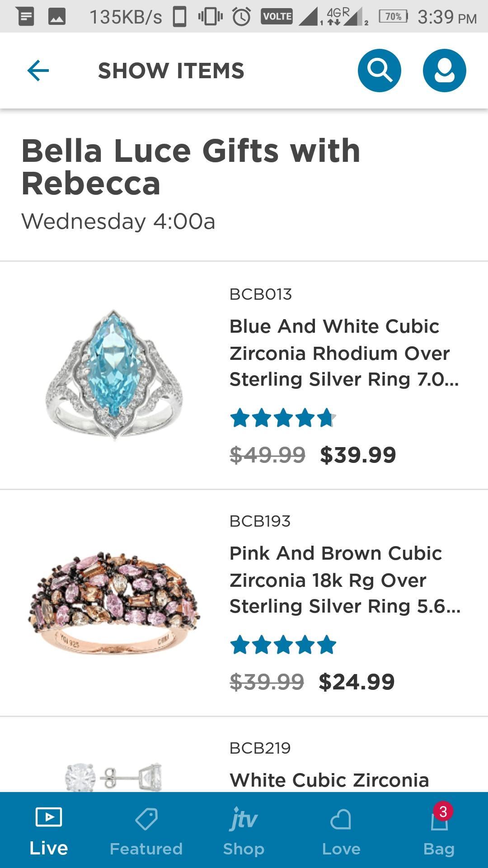Switch to the Featured tab label
This screenshot has width=488, height=868.
click(x=146, y=849)
